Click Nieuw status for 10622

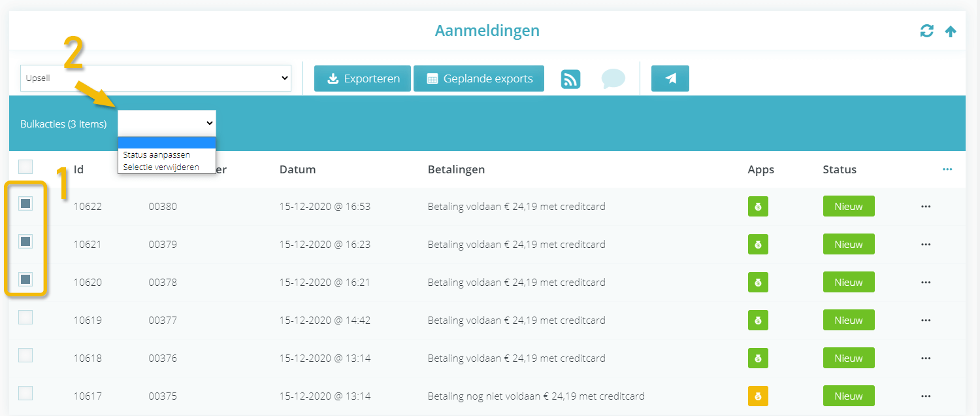(849, 207)
